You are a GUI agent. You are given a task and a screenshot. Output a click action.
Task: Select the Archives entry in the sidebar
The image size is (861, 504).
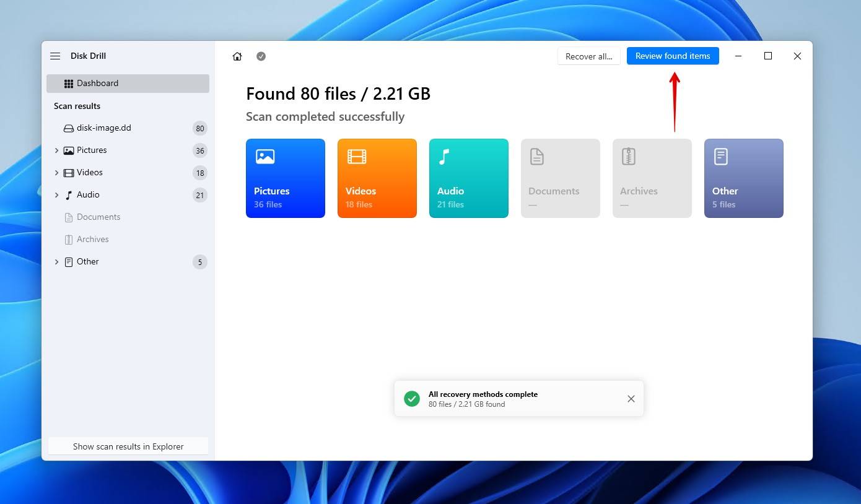coord(128,240)
